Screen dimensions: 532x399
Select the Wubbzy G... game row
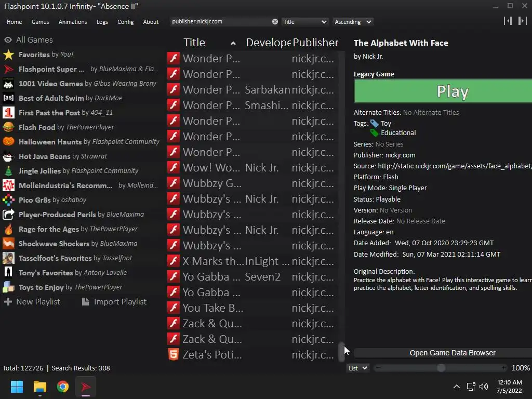(252, 183)
